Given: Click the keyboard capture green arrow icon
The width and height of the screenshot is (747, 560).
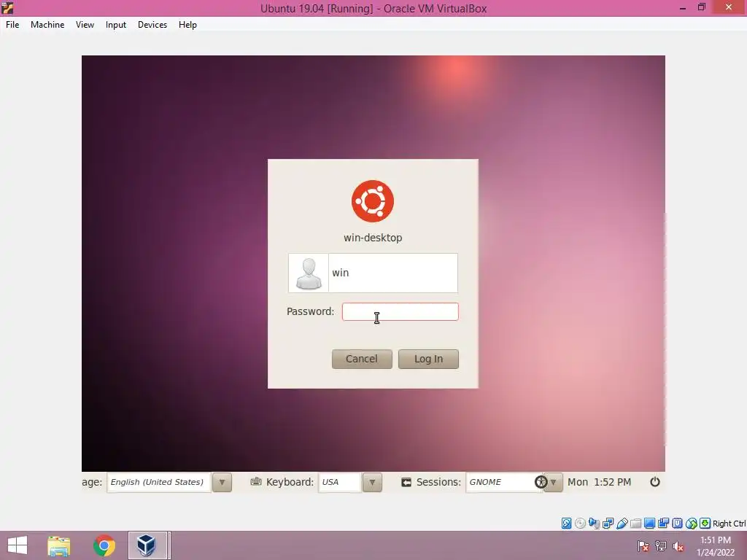Looking at the screenshot, I should tap(705, 524).
